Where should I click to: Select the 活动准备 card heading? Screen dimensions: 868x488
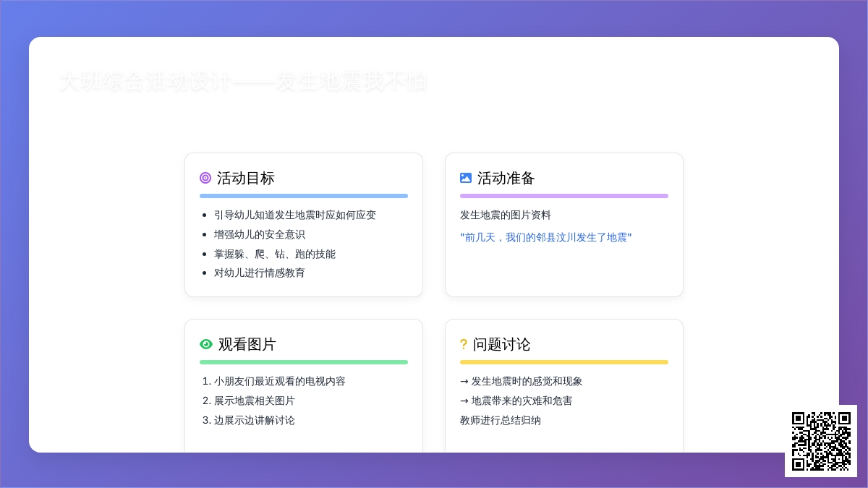[506, 178]
